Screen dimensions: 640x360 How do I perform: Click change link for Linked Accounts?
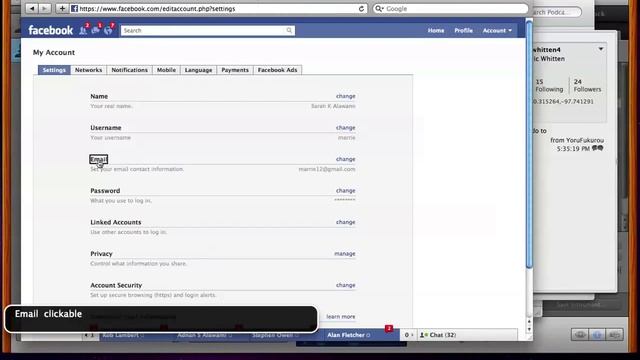coord(346,222)
